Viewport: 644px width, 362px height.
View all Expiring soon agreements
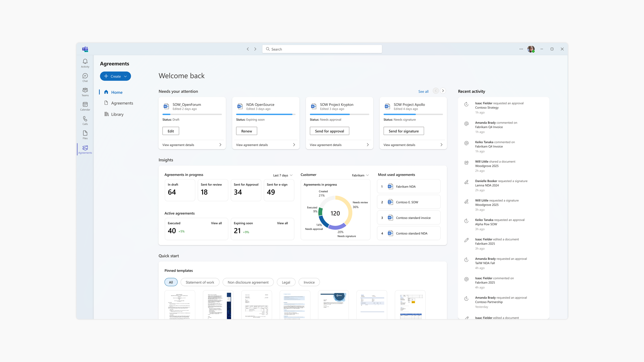click(282, 223)
